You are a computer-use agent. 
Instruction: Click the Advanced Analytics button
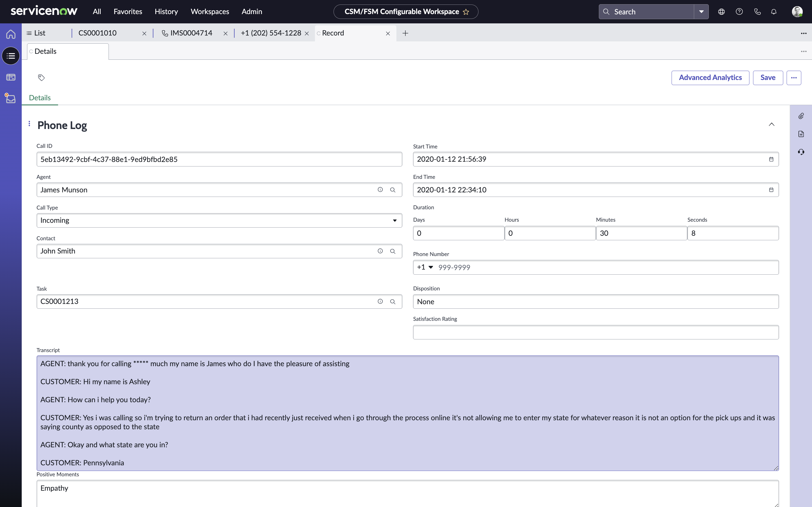click(710, 77)
